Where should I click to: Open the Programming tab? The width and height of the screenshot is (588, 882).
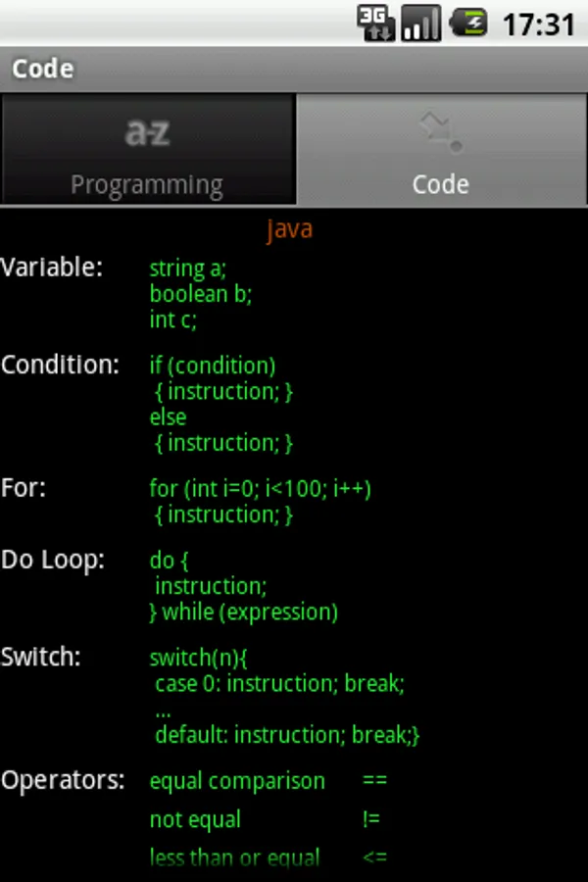click(x=148, y=149)
